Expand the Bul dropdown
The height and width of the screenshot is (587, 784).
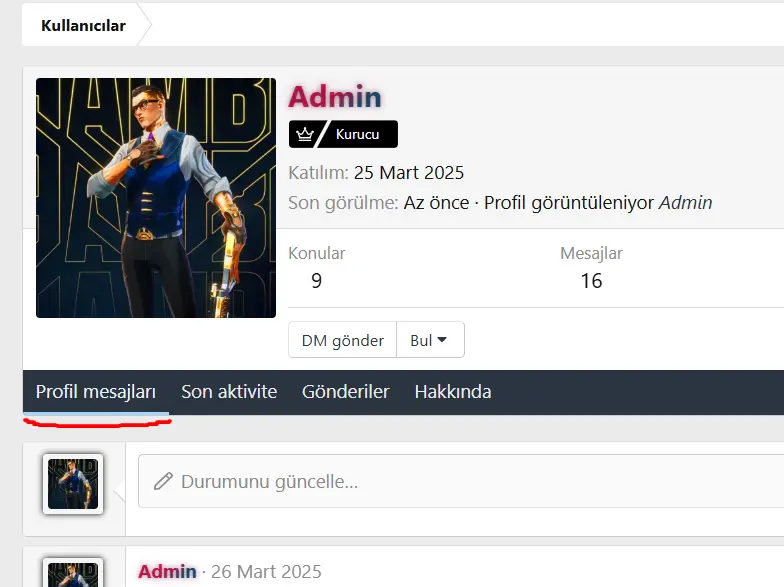pos(430,340)
